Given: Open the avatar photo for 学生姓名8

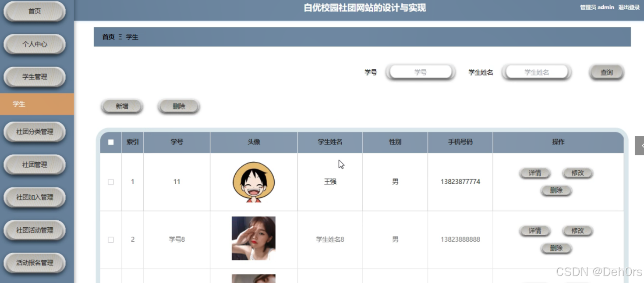Looking at the screenshot, I should point(254,238).
